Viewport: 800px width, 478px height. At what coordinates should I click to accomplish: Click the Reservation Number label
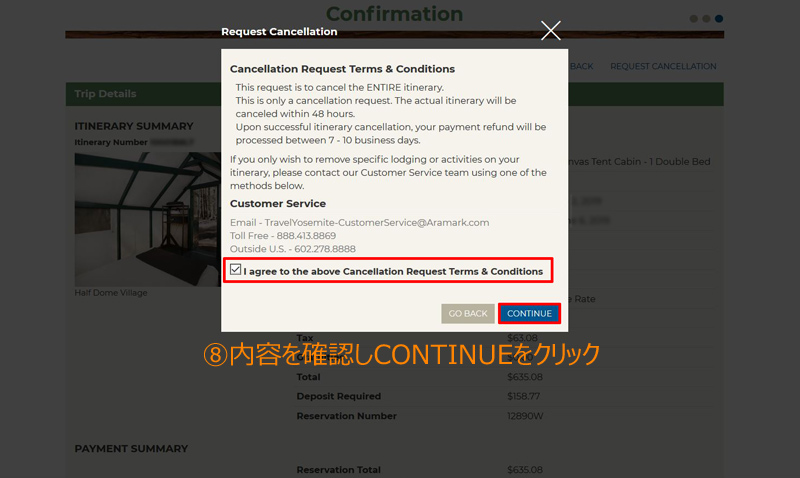[346, 416]
